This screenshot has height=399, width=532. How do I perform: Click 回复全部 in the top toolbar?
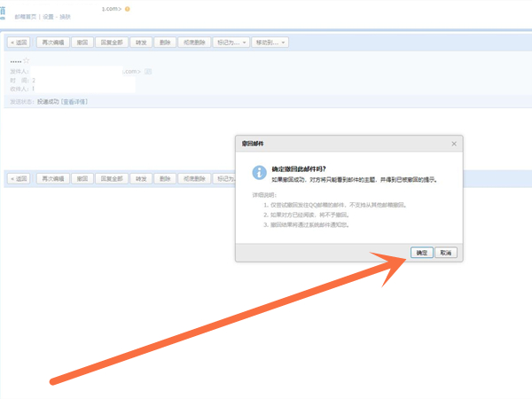pyautogui.click(x=112, y=42)
